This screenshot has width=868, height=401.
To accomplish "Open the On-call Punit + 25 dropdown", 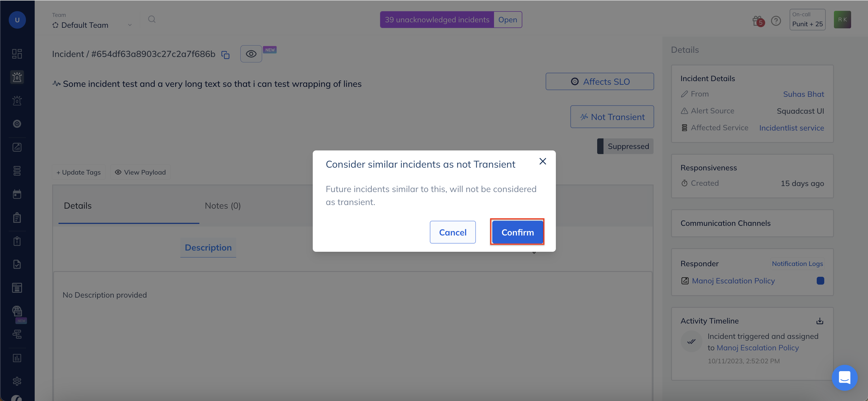I will coord(807,20).
